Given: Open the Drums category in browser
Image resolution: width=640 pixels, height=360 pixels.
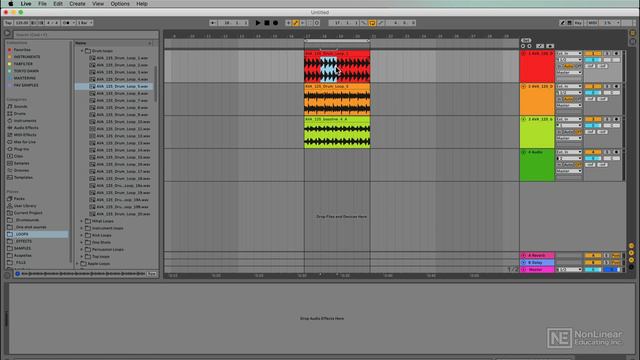Looking at the screenshot, I should (x=20, y=113).
